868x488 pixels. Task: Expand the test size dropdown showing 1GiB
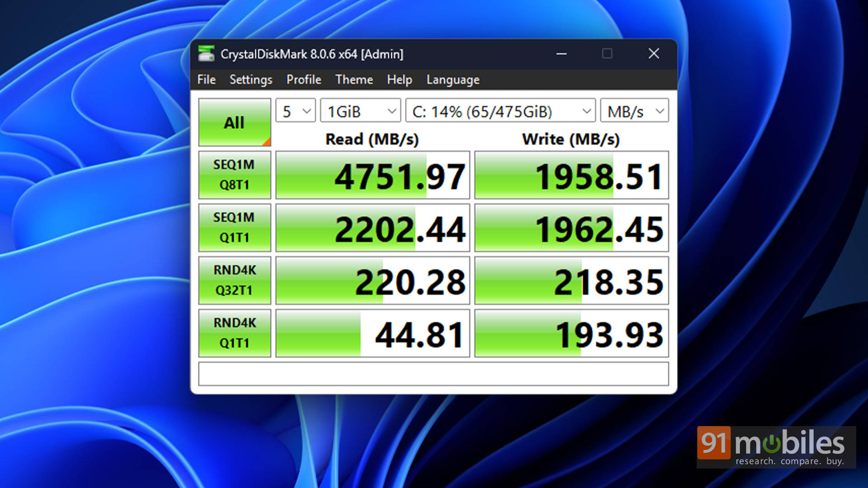(360, 111)
